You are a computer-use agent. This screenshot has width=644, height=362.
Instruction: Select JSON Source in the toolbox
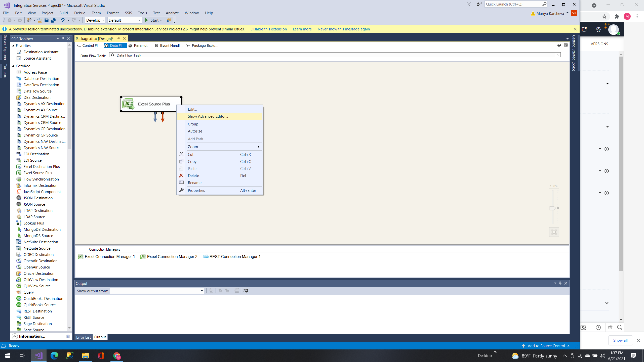(x=34, y=204)
